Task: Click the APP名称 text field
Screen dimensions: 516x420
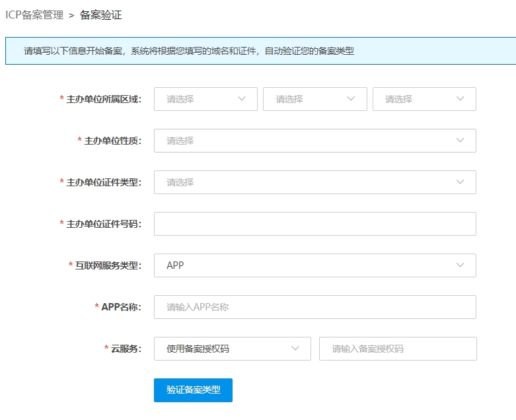Action: [314, 307]
